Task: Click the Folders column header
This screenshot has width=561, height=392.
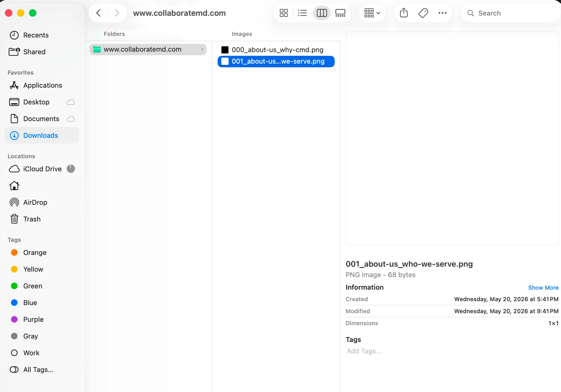Action: 114,34
